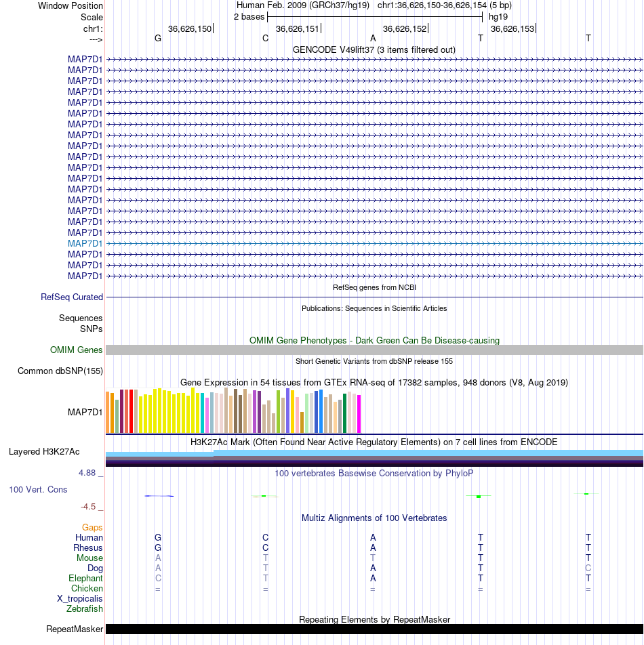Click the blue PhyloP conservation bar under G
Screen dimensions: 644x645
[159, 496]
